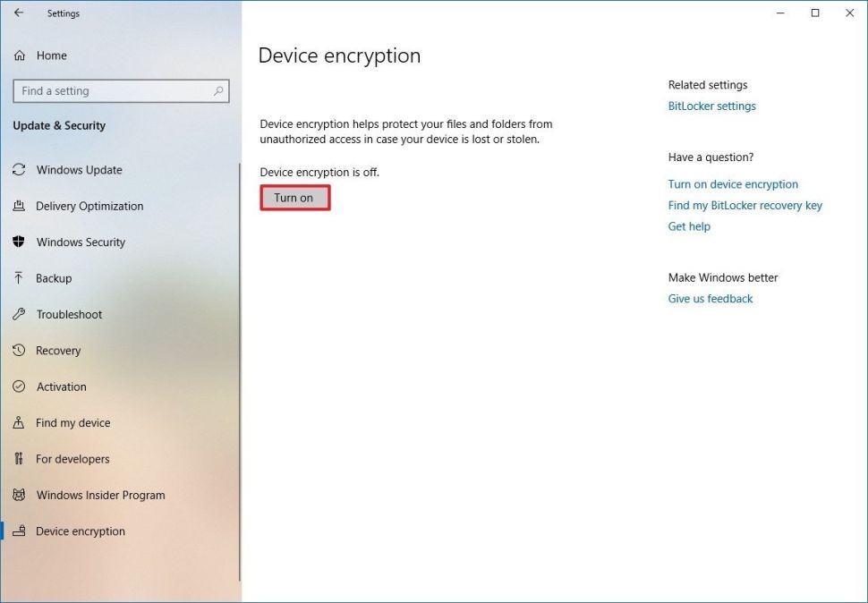Select the Backup icon in sidebar

(x=20, y=278)
